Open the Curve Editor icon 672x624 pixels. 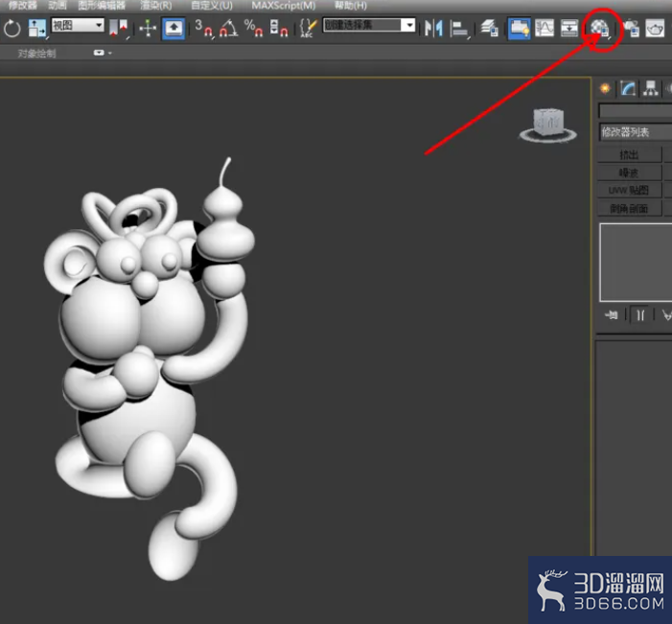pos(545,29)
